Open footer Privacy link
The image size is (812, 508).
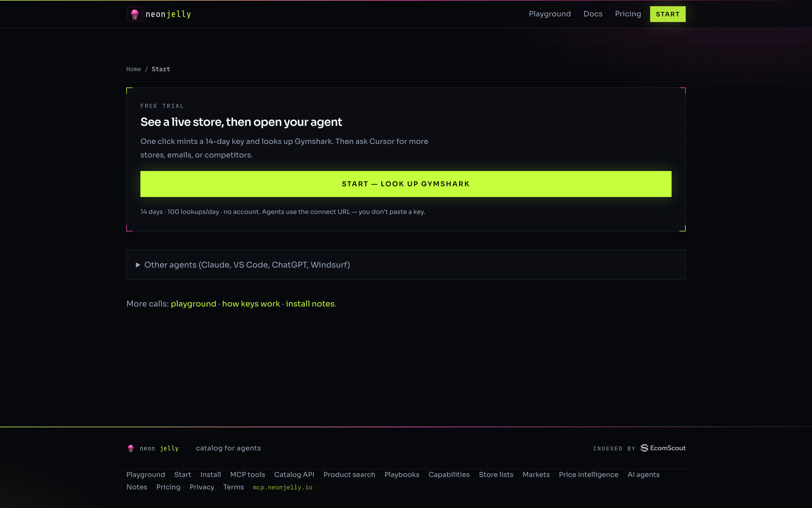pyautogui.click(x=202, y=487)
